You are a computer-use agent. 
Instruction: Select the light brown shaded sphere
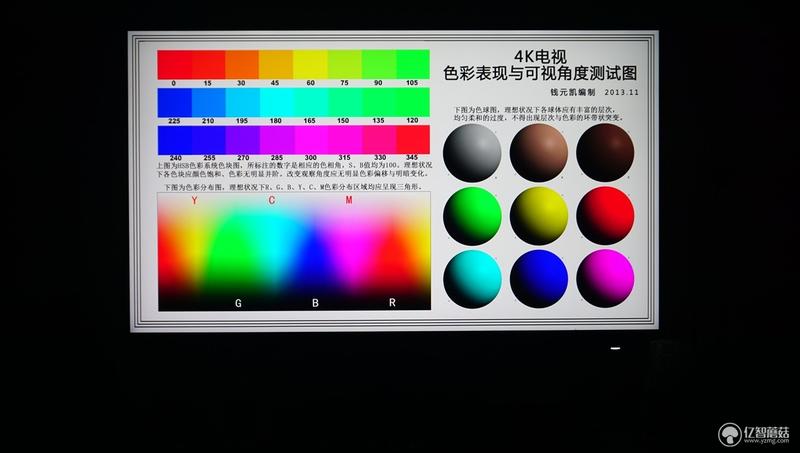click(539, 153)
